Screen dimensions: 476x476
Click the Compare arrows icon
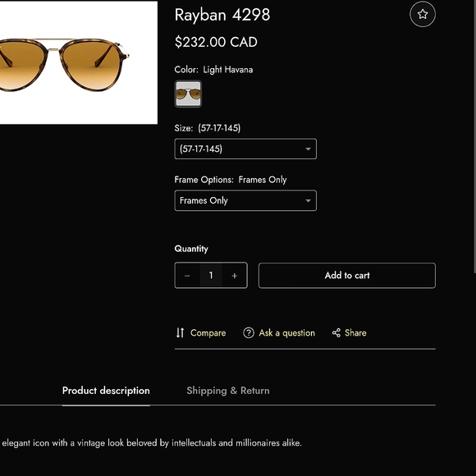[180, 332]
